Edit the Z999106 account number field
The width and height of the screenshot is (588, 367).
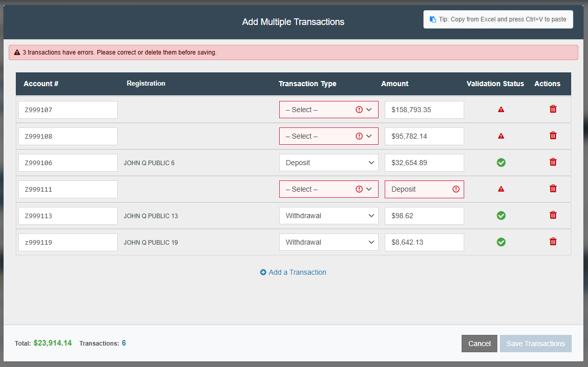point(68,163)
